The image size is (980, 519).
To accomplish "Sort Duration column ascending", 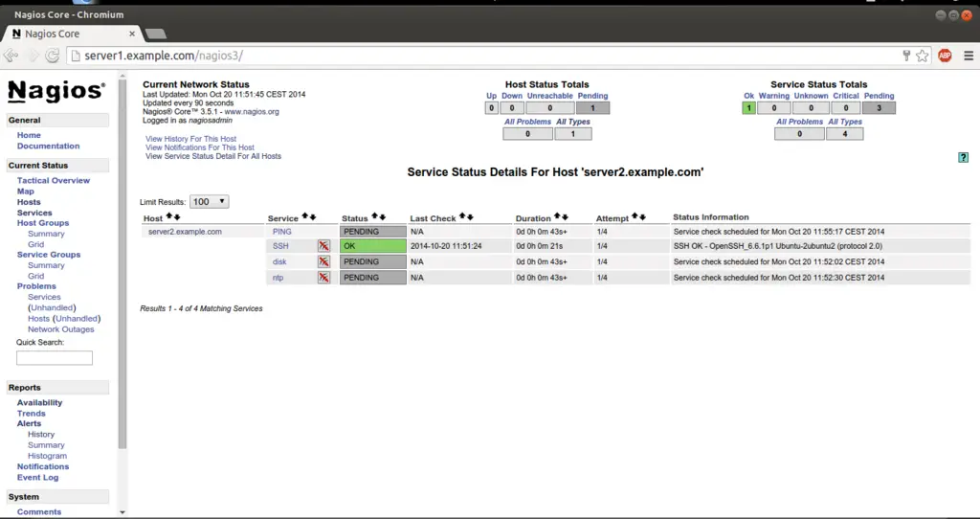I will pyautogui.click(x=558, y=217).
